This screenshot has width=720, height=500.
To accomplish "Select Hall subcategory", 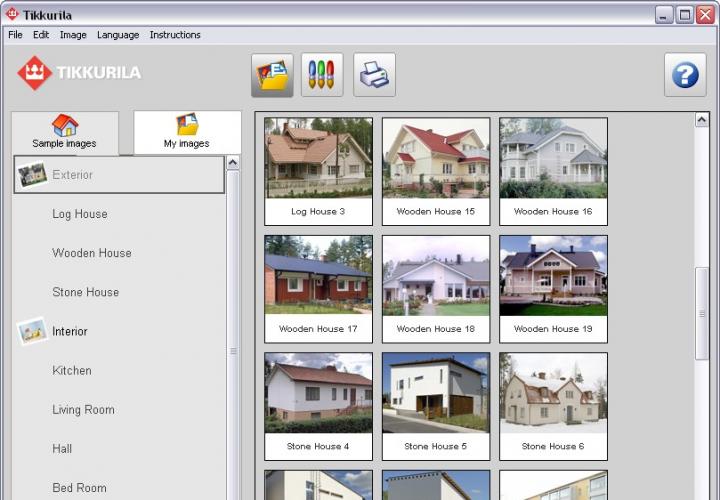I will click(62, 449).
